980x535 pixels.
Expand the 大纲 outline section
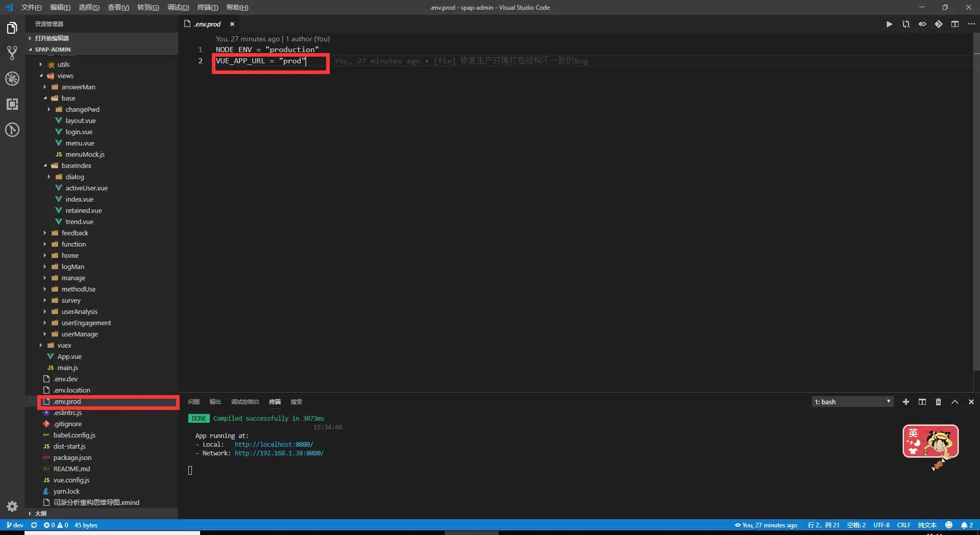(102, 514)
